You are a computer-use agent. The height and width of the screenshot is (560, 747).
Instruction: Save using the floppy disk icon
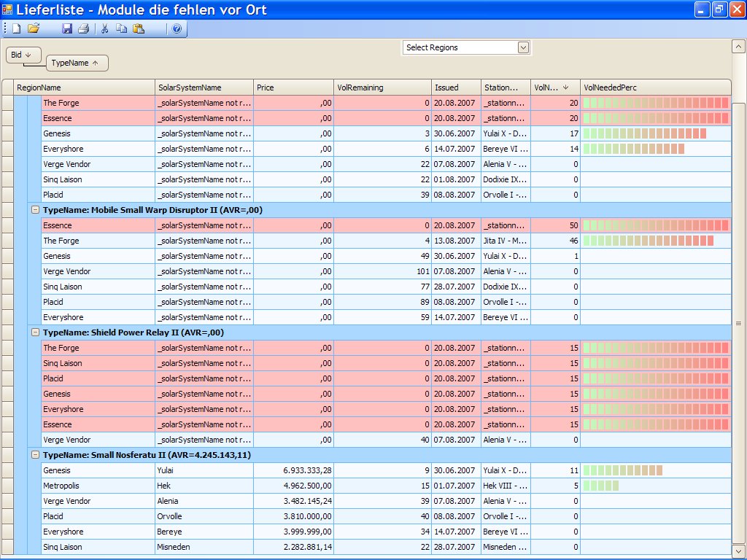(x=67, y=28)
